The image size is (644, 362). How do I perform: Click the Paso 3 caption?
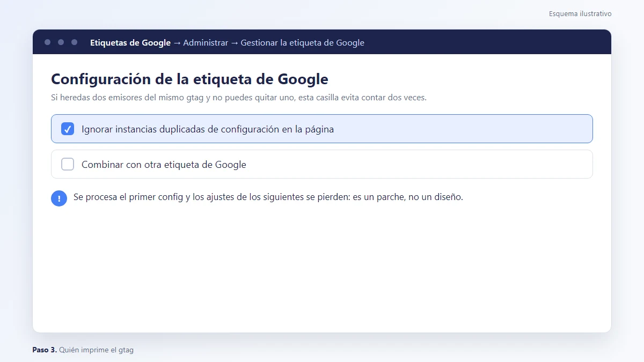[x=83, y=350]
